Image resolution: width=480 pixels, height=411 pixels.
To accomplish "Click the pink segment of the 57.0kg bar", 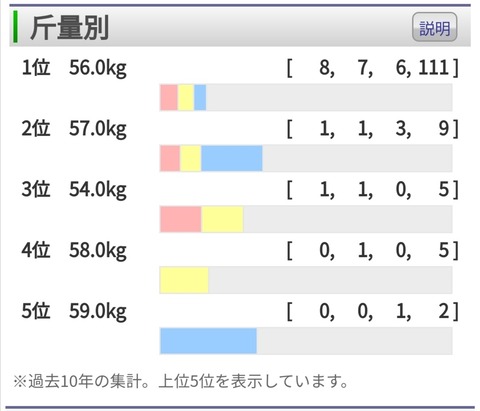I will point(170,158).
